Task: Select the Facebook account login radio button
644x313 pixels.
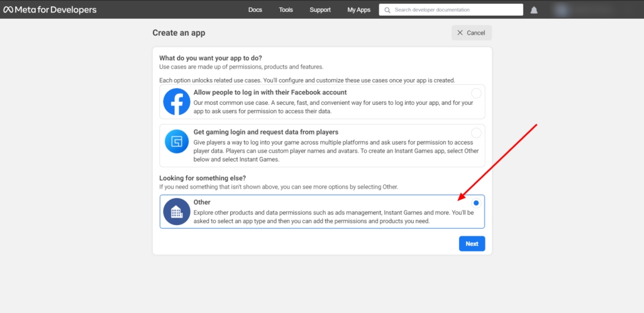Action: [x=476, y=94]
